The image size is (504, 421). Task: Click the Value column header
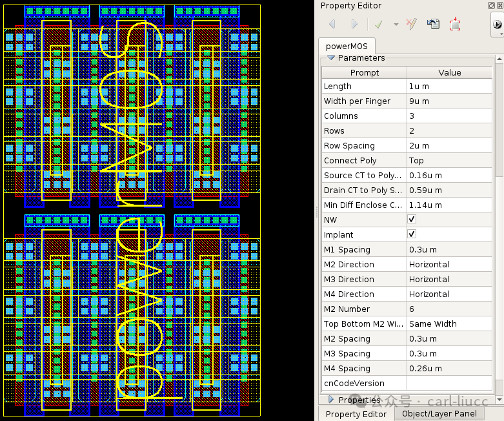click(x=449, y=73)
